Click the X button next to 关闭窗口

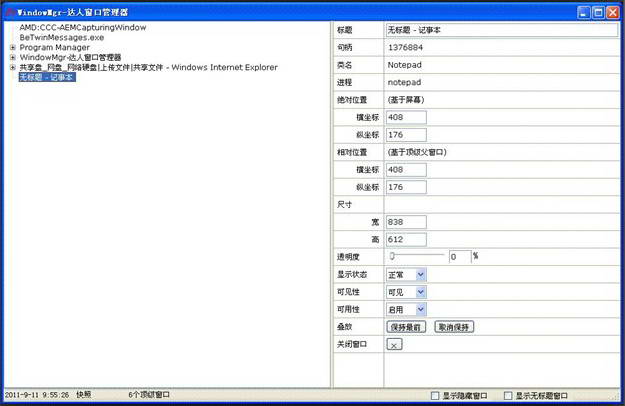[394, 345]
